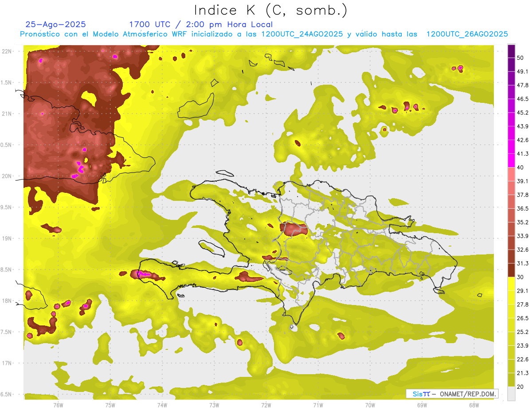Image resolution: width=532 pixels, height=411 pixels.
Task: Click the colorbar value "29.1"
Action: point(523,291)
